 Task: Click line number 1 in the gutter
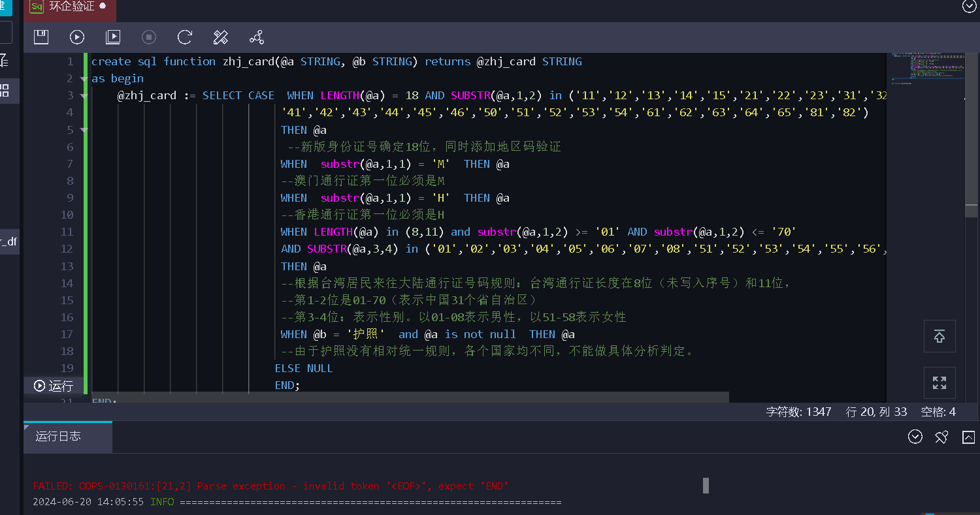click(70, 62)
